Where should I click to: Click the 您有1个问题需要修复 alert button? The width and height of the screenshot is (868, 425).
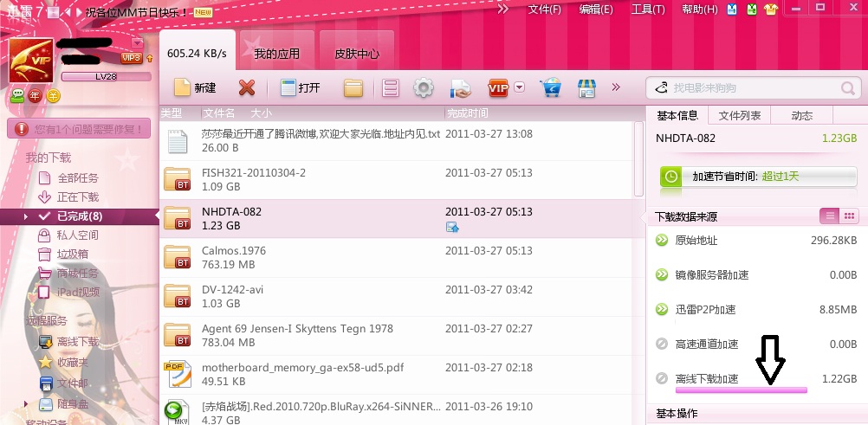click(x=79, y=129)
